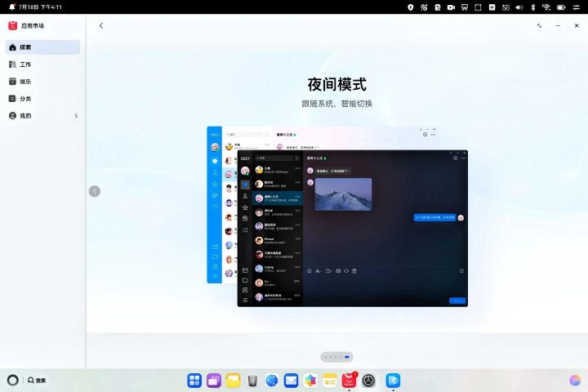Screen dimensions: 588x392
Task: Click the window float toggle icon
Action: 539,25
